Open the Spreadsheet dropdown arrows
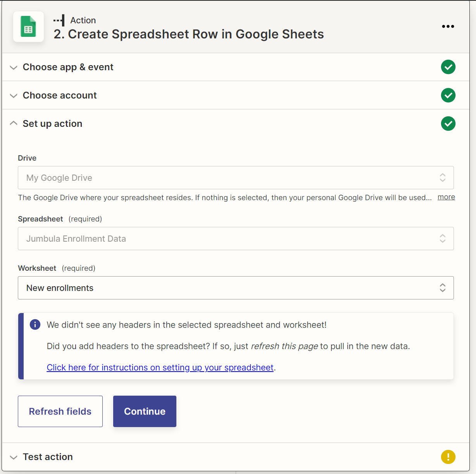The image size is (476, 474). 442,239
